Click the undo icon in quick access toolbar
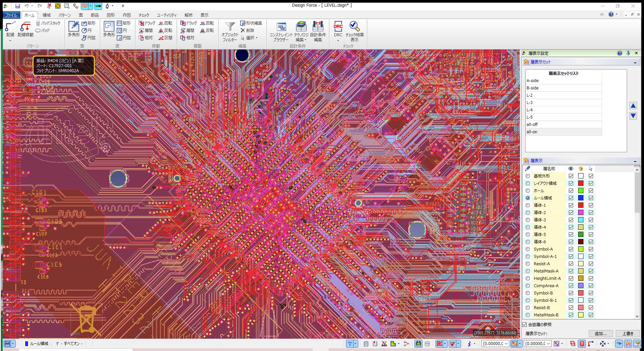The image size is (644, 351). [x=27, y=6]
